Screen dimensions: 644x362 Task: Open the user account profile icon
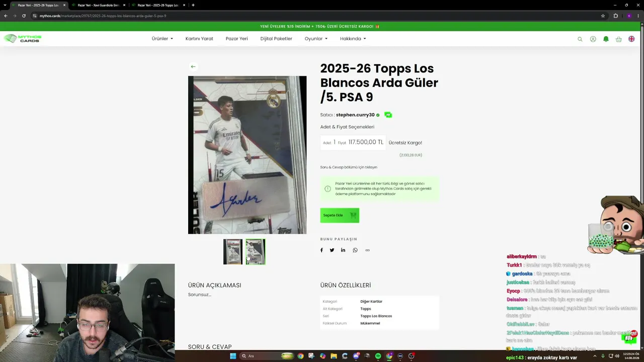[x=593, y=39]
